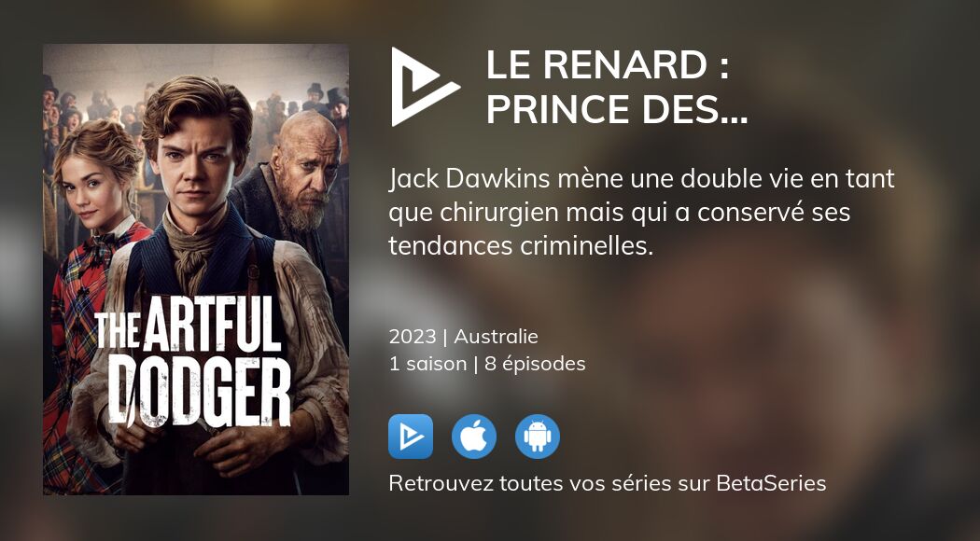
Task: Click the 2023 release year
Action: tap(413, 337)
